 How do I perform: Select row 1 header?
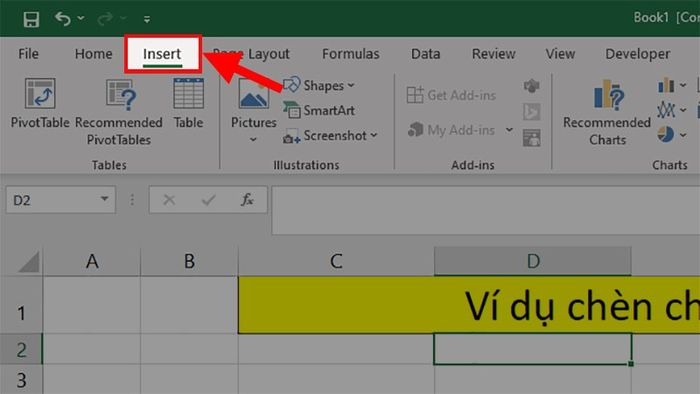(21, 305)
